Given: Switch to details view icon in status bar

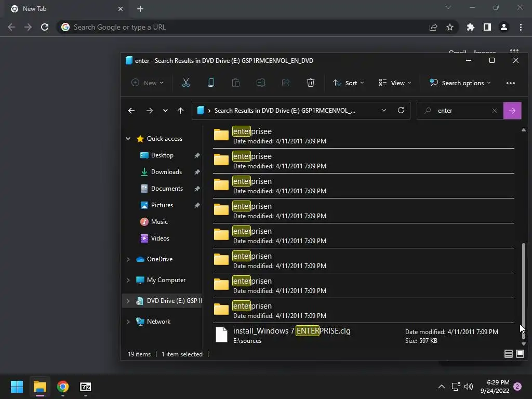Looking at the screenshot, I should coord(508,354).
